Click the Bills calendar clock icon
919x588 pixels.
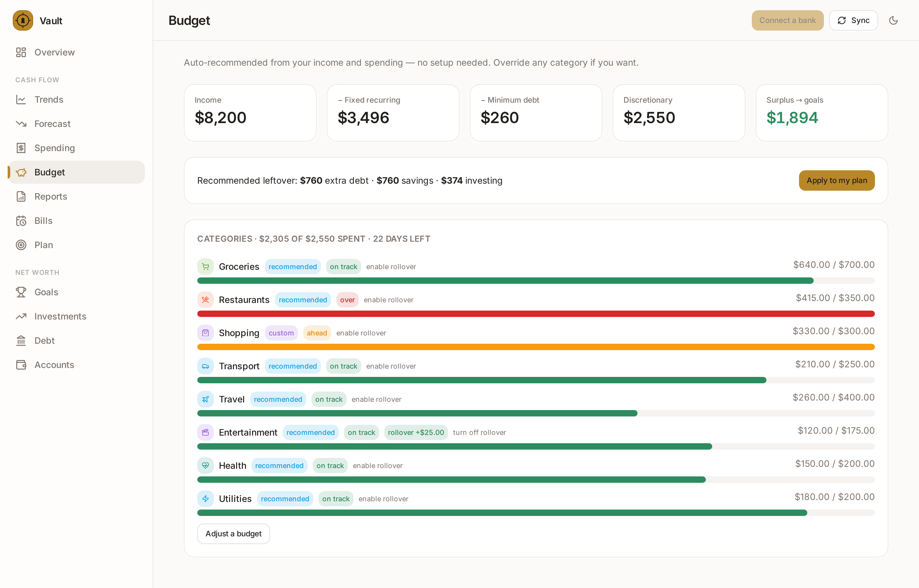(x=21, y=221)
